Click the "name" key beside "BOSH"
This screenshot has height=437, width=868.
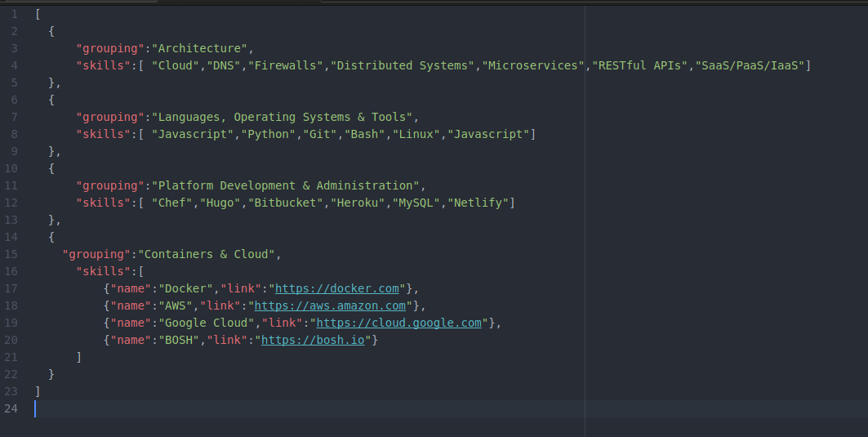131,340
